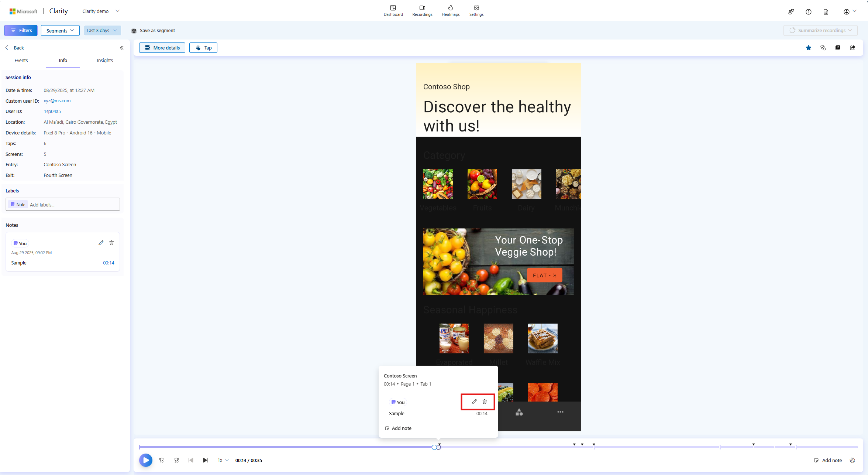The width and height of the screenshot is (868, 475).
Task: Jump to note timestamp 00:14 in Notes panel
Action: coord(108,263)
